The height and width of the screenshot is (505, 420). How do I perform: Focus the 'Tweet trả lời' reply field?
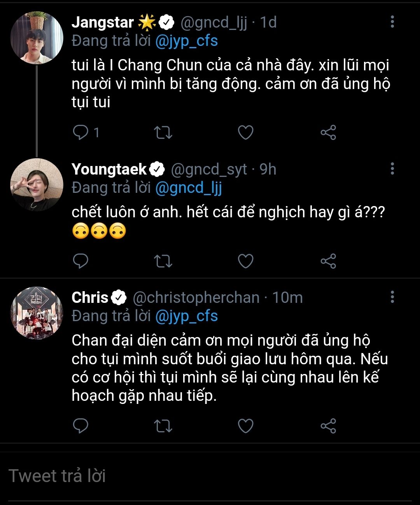pos(210,476)
